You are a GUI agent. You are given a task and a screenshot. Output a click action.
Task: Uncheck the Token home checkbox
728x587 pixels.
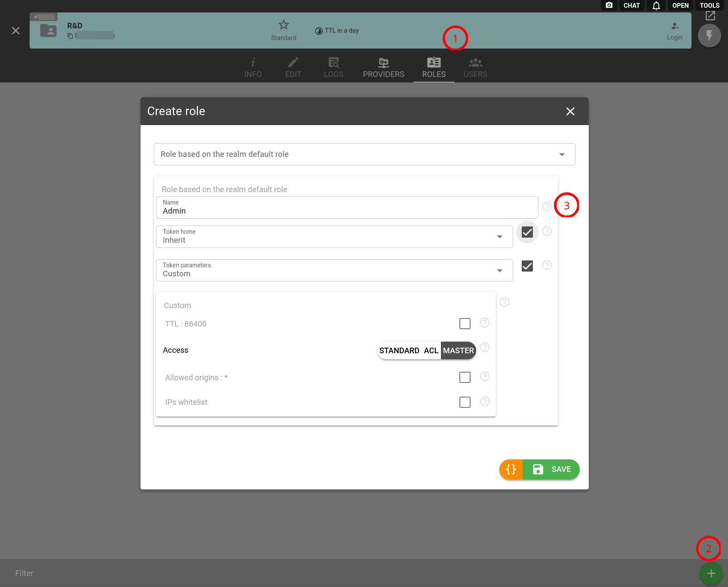527,232
